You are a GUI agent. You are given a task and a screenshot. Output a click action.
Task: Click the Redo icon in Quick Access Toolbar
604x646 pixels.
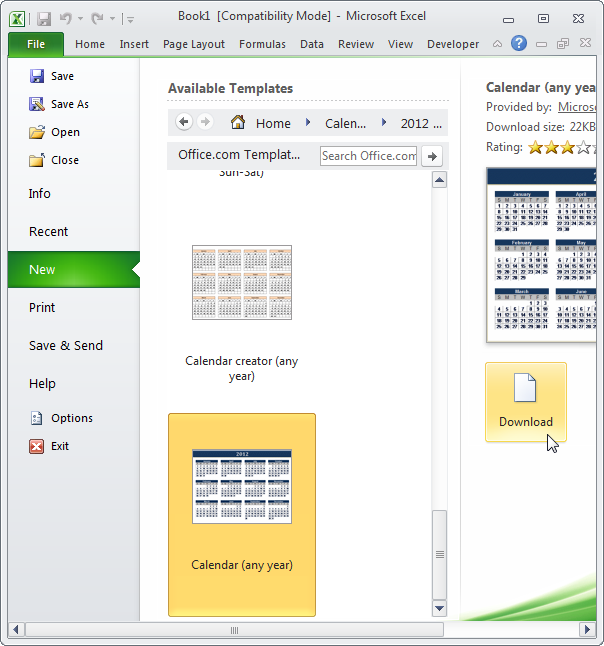[x=97, y=19]
